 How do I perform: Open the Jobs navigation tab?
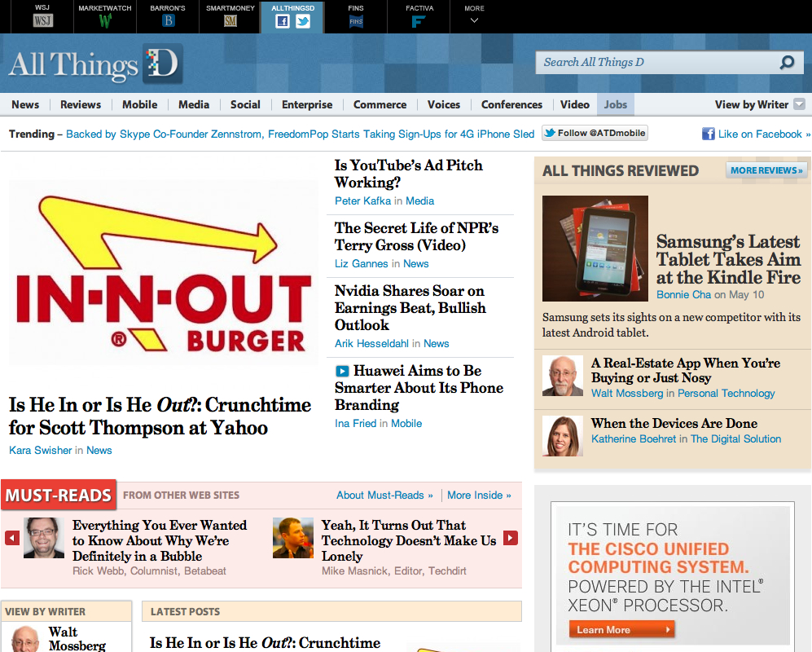coord(616,104)
